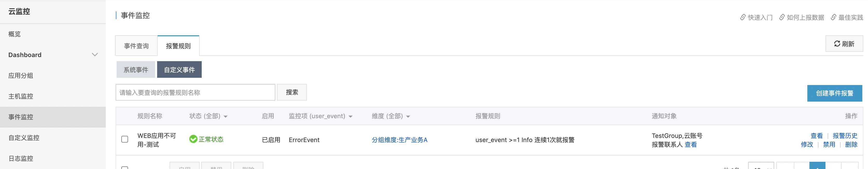The width and height of the screenshot is (868, 169).
Task: Click the 刷新 refresh button
Action: (x=844, y=44)
